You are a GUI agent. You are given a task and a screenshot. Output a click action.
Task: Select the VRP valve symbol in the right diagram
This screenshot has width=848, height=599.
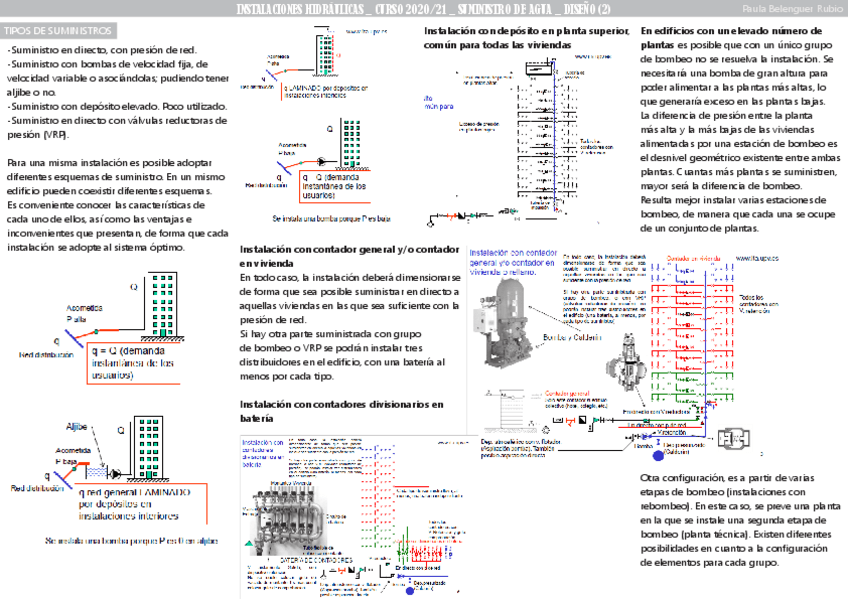tap(629, 359)
